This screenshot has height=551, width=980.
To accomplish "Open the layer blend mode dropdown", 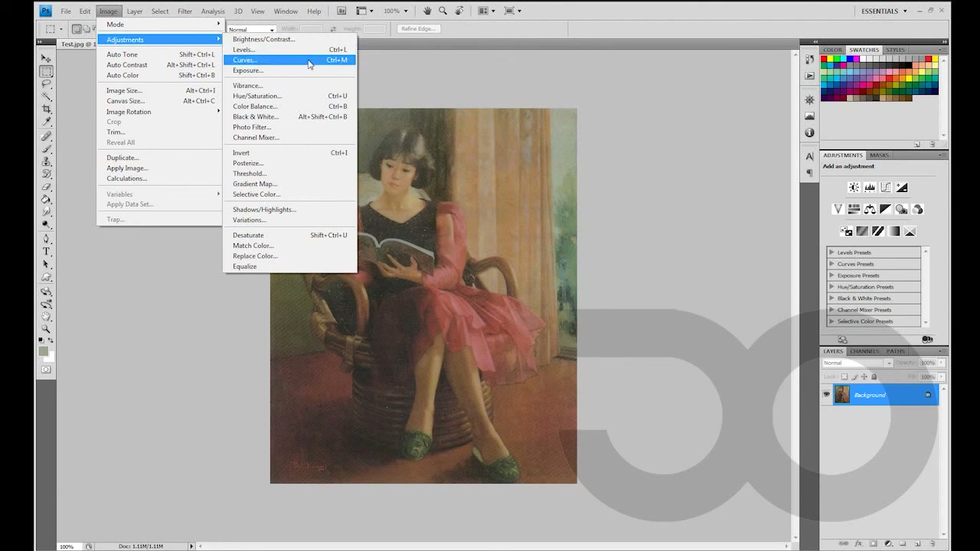I will coord(857,363).
